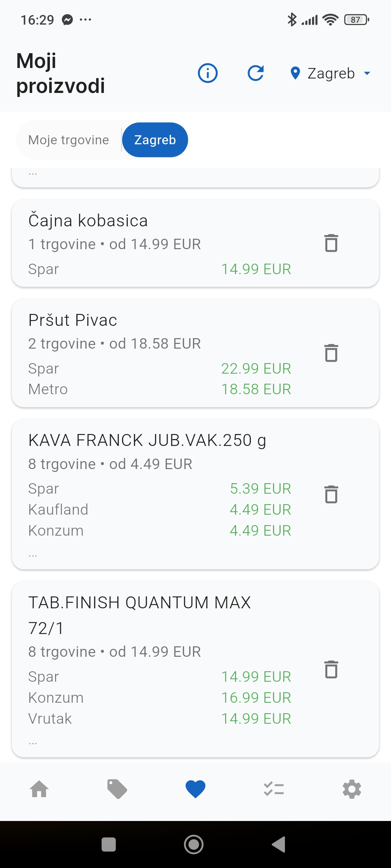The image size is (391, 868).
Task: Expand more stores for KAVA FRANCK
Action: pyautogui.click(x=33, y=555)
